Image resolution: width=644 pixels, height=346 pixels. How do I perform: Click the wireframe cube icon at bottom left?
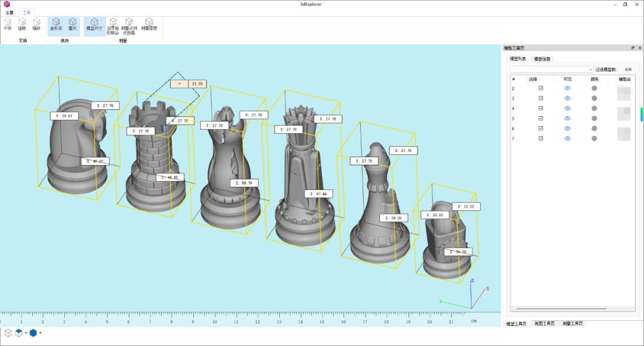click(x=8, y=333)
